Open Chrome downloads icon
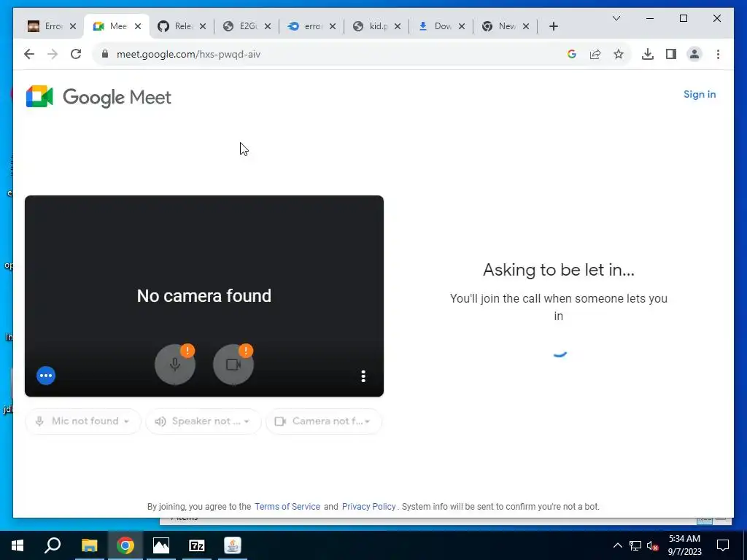Image resolution: width=747 pixels, height=560 pixels. pyautogui.click(x=648, y=54)
